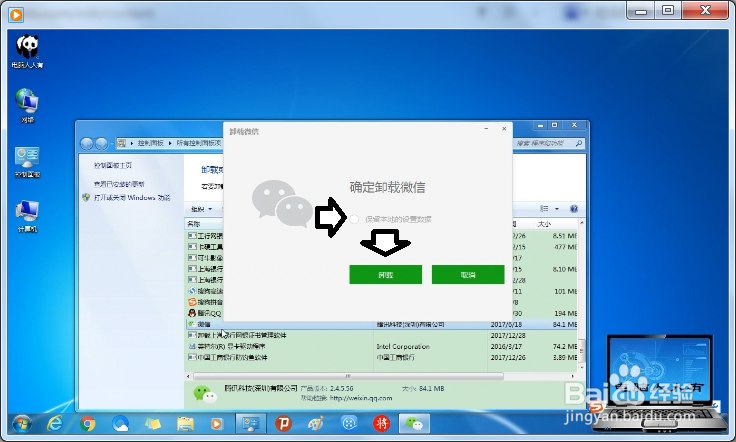The image size is (736, 442).
Task: Open the red Chinese chess taskbar icon
Action: coord(381,424)
